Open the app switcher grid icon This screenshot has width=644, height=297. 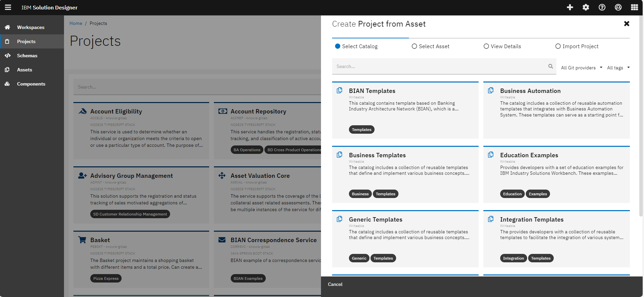pyautogui.click(x=634, y=7)
